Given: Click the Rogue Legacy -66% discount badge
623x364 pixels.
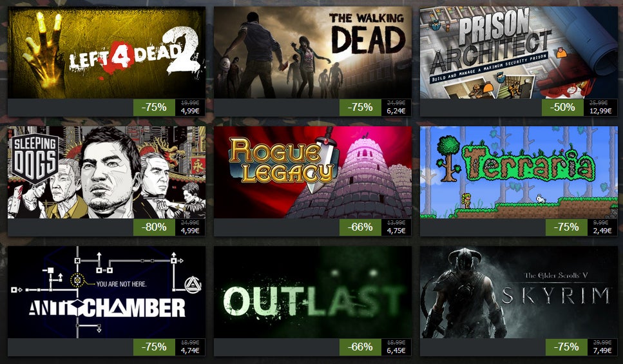Looking at the screenshot, I should [x=360, y=227].
